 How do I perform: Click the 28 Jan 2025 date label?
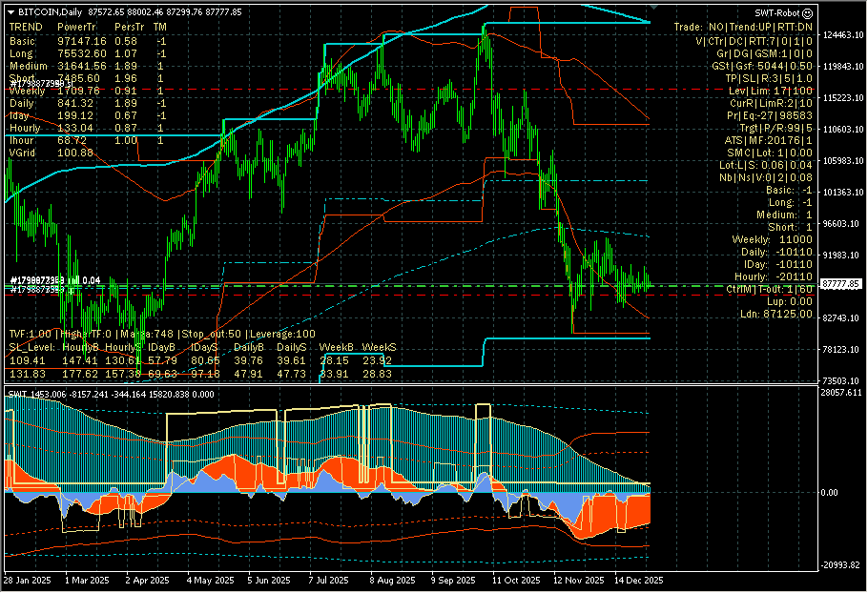[27, 581]
